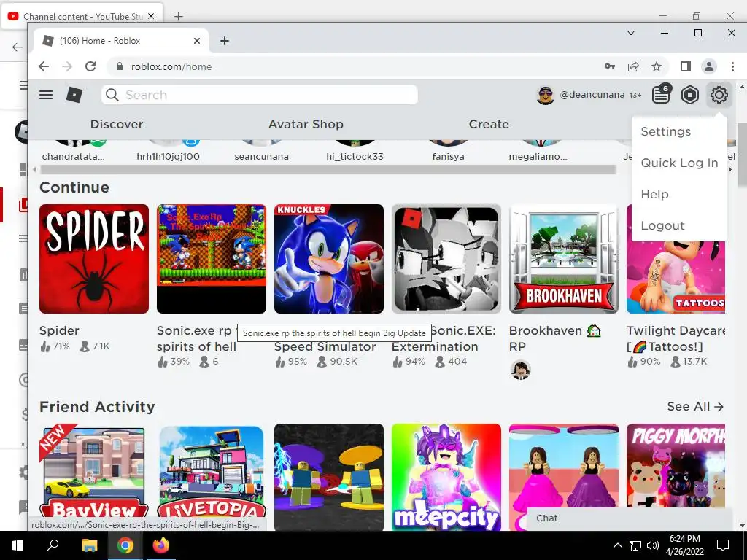Image resolution: width=747 pixels, height=560 pixels.
Task: Open the saved password key icon
Action: pyautogui.click(x=610, y=66)
